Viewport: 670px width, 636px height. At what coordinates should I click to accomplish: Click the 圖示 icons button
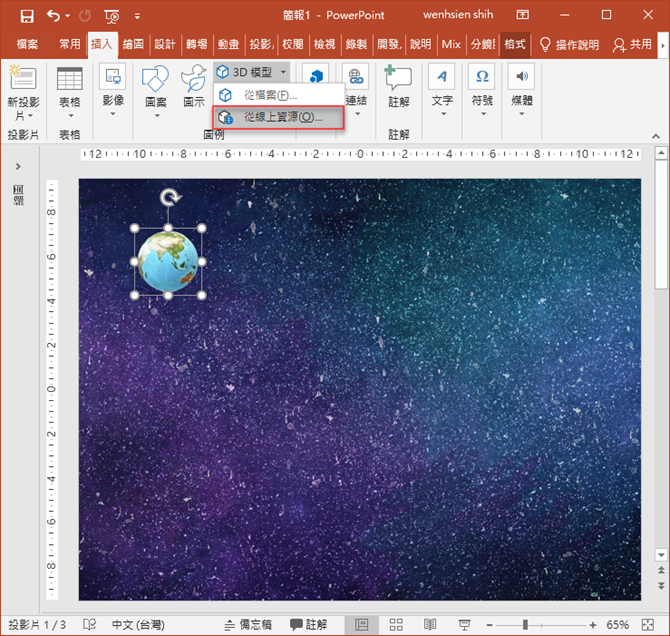click(x=194, y=85)
